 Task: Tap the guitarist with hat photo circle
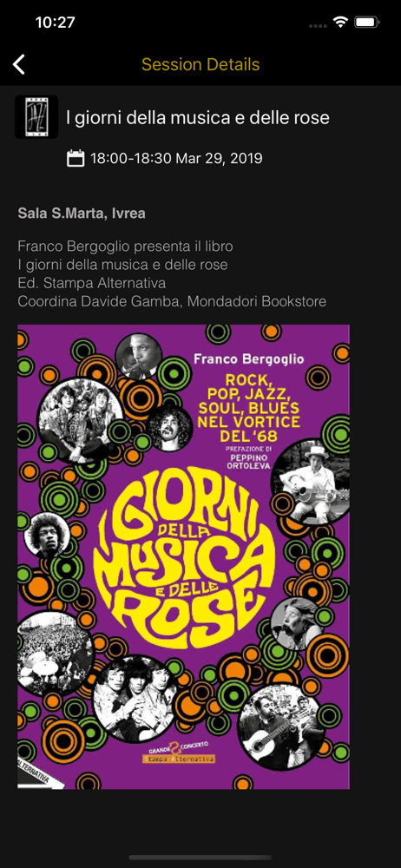coord(310,481)
